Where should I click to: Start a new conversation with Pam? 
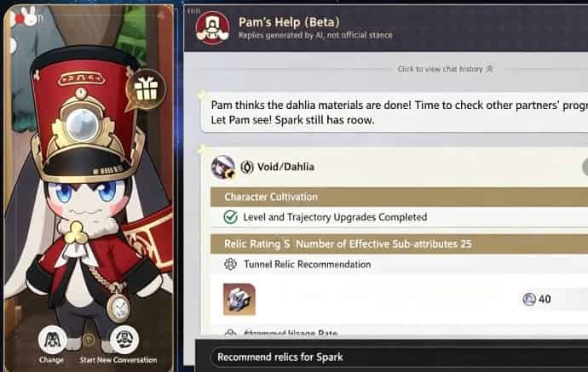(x=124, y=339)
